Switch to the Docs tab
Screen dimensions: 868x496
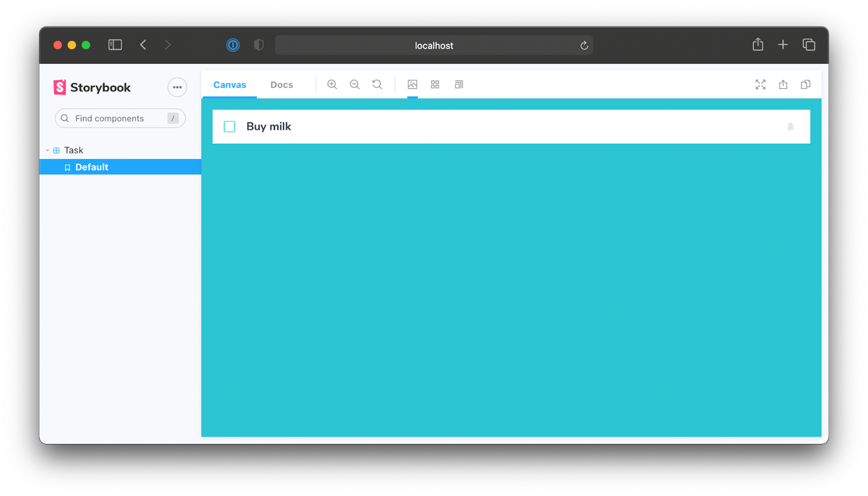point(282,85)
